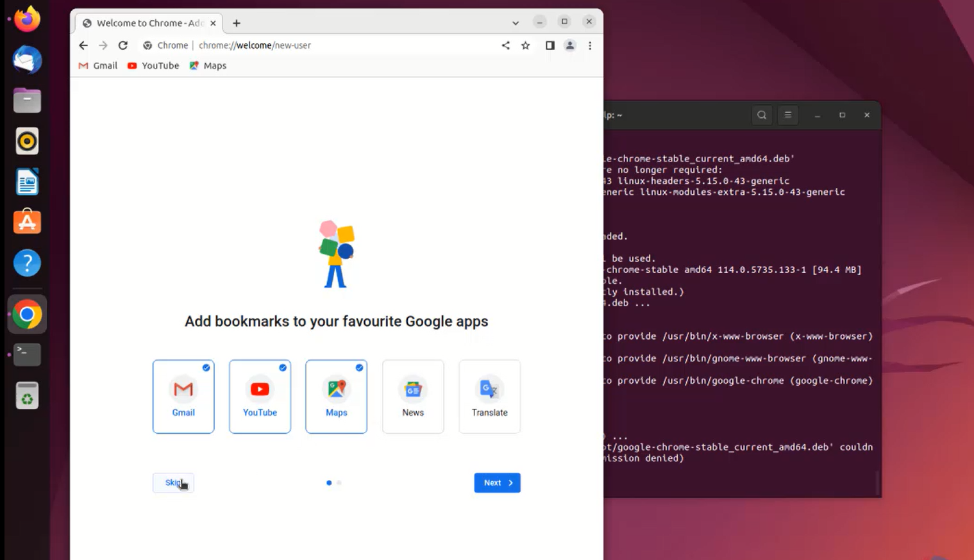Reload the Chrome welcome page

tap(123, 45)
